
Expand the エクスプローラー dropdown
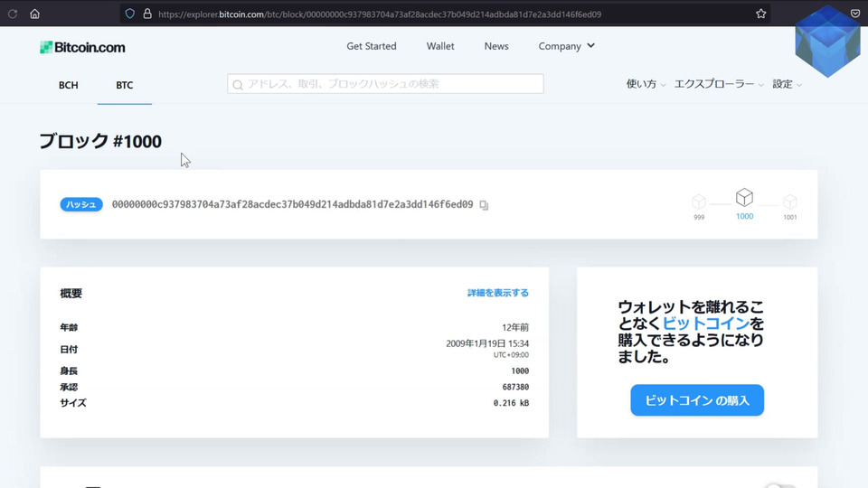point(719,84)
